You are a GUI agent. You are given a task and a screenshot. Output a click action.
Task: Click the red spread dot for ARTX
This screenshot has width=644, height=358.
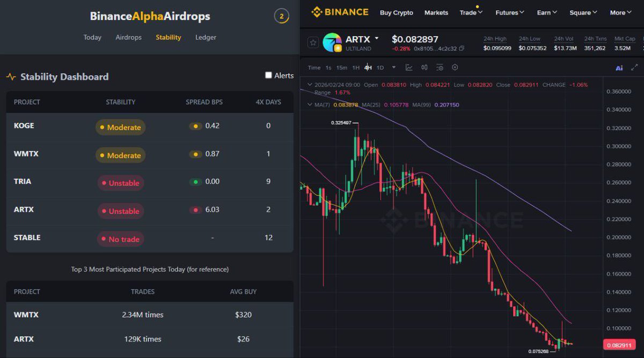[195, 210]
